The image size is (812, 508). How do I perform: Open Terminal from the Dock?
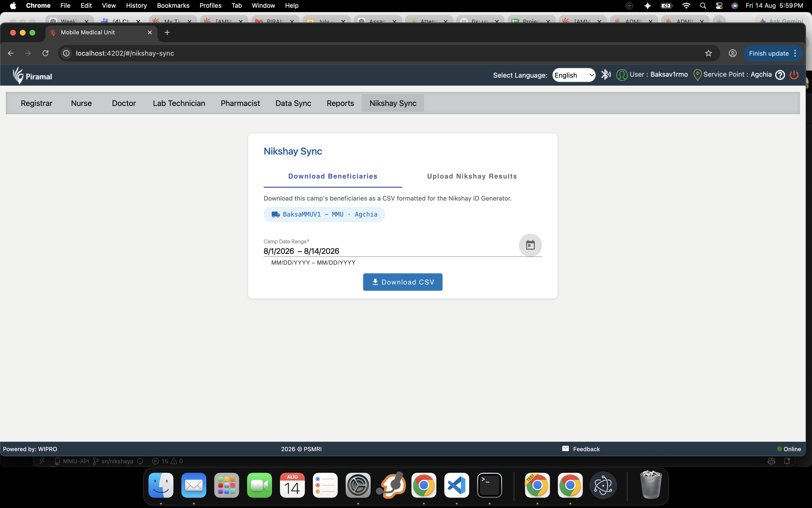pyautogui.click(x=490, y=485)
